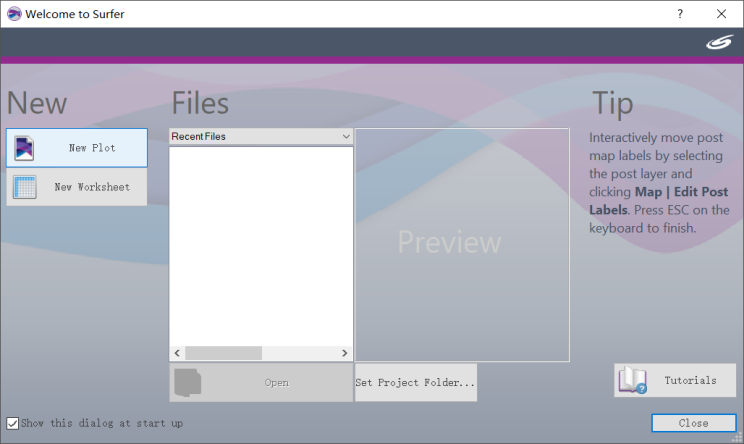Uncheck Show this dialog at start up

tap(13, 423)
